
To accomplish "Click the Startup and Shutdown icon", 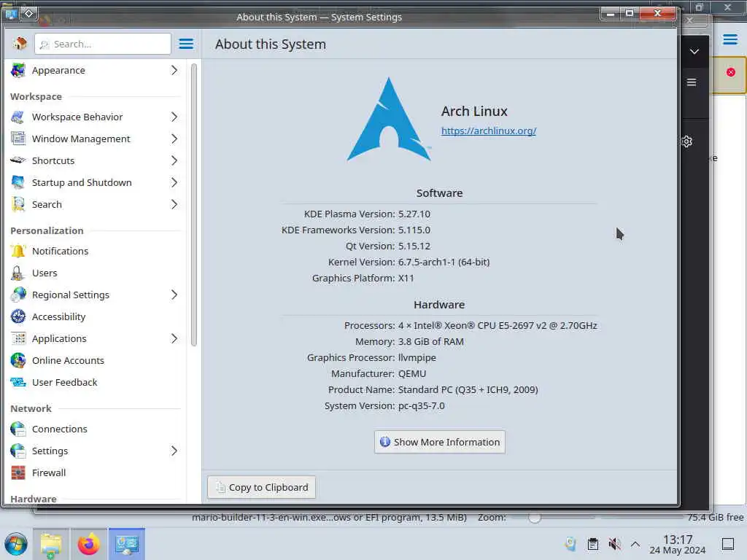I will pos(18,182).
